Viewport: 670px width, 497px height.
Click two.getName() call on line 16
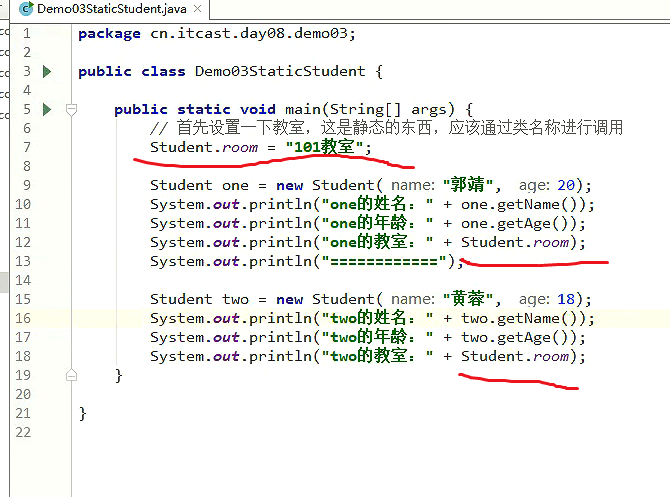point(523,318)
